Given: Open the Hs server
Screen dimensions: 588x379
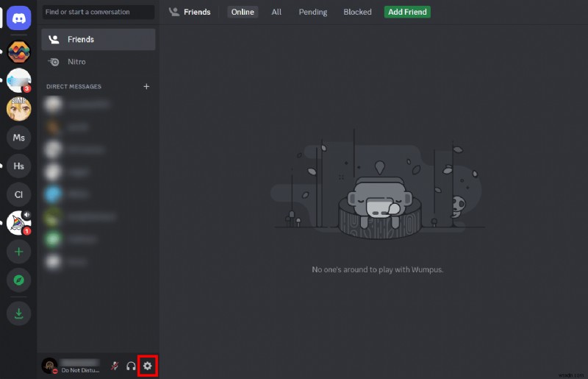Looking at the screenshot, I should click(19, 166).
